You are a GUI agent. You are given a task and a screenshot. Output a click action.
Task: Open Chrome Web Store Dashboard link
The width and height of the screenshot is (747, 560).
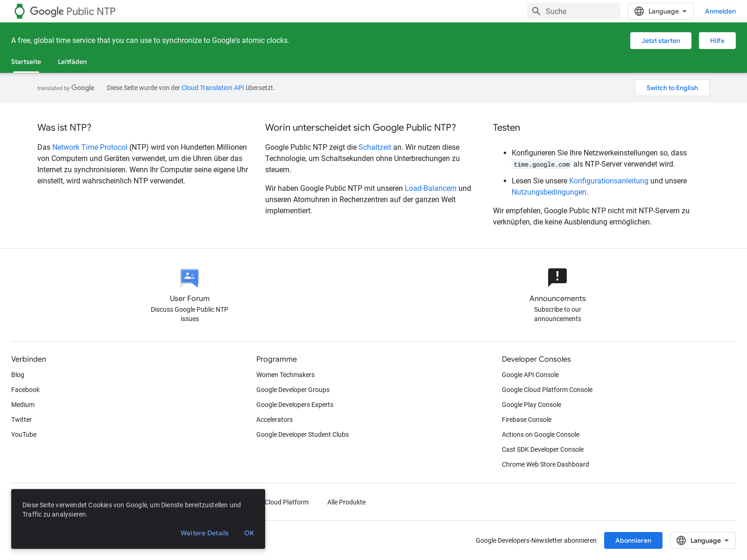pyautogui.click(x=545, y=464)
